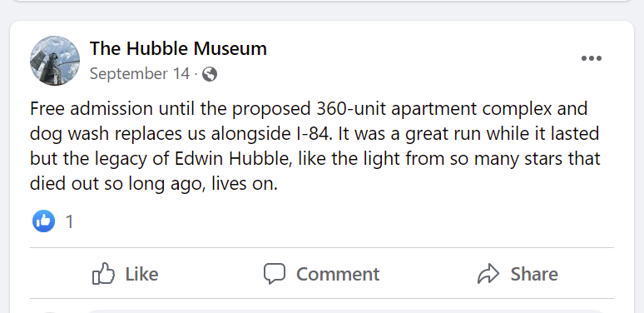Viewport: 644px width, 313px height.
Task: Select the Comment button label
Action: pos(338,274)
